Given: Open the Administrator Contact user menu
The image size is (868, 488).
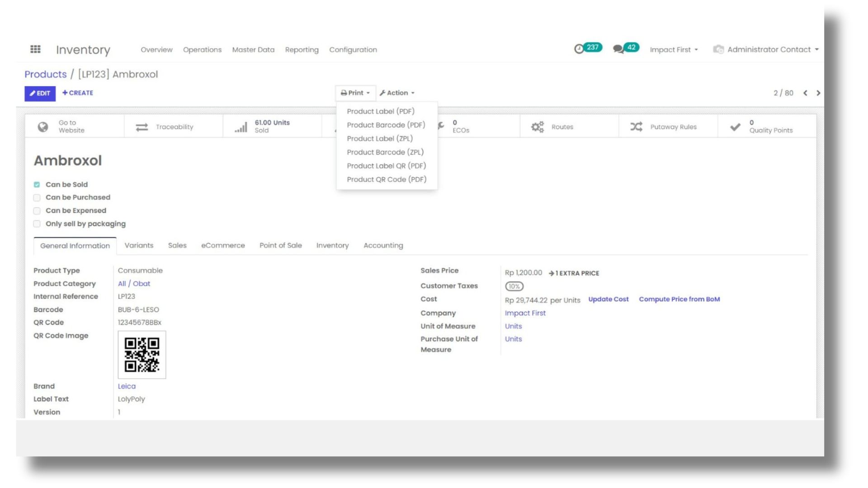Looking at the screenshot, I should pos(773,49).
